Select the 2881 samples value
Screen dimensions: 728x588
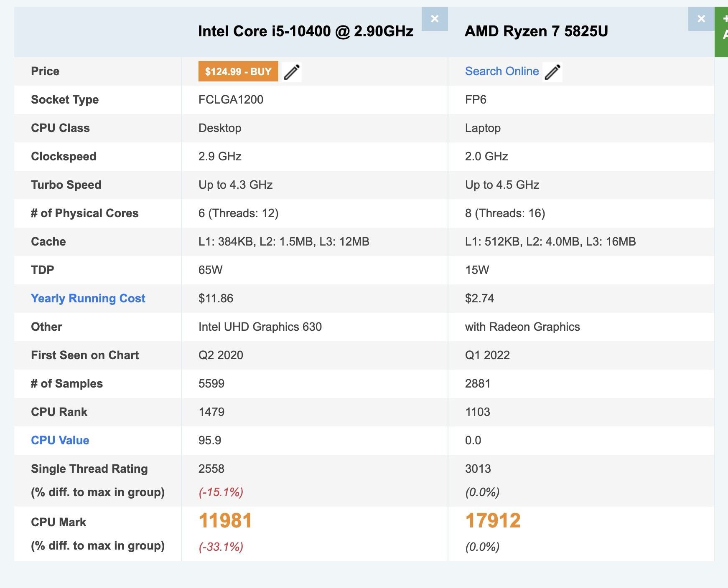click(x=478, y=383)
